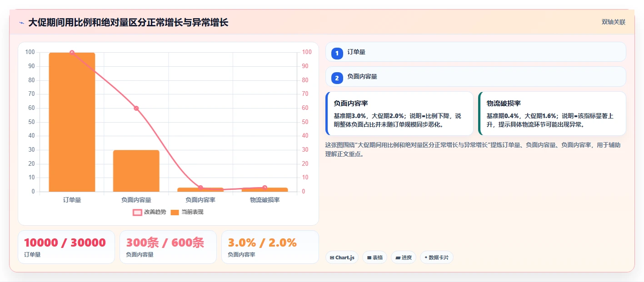This screenshot has height=282, width=644.
Task: Toggle the 当前表现 legend swatch
Action: [x=175, y=212]
